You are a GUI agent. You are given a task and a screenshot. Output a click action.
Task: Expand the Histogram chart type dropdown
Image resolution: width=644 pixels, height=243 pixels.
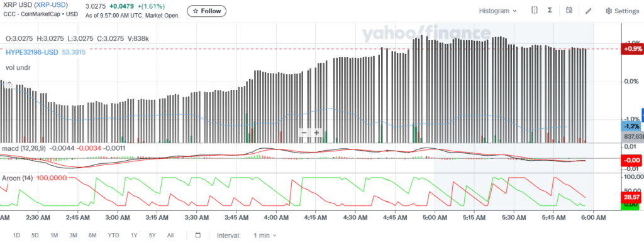[498, 11]
